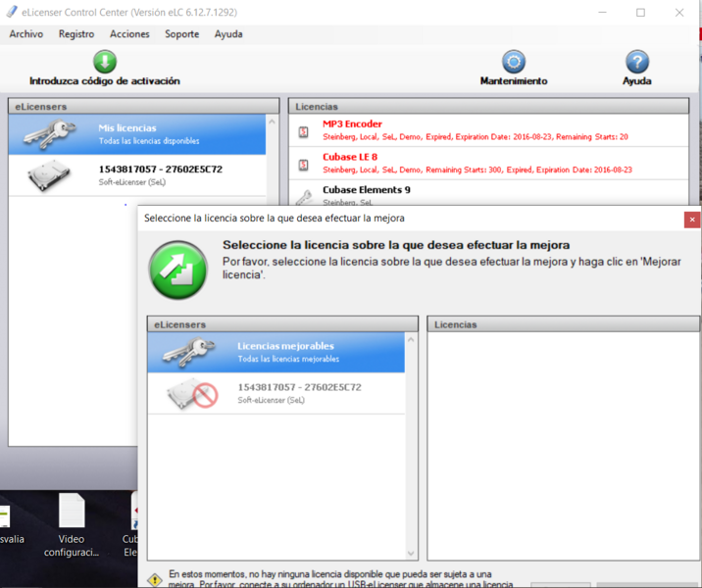The height and width of the screenshot is (588, 702).
Task: Open the Ayuda menu in menu bar
Action: click(x=228, y=34)
